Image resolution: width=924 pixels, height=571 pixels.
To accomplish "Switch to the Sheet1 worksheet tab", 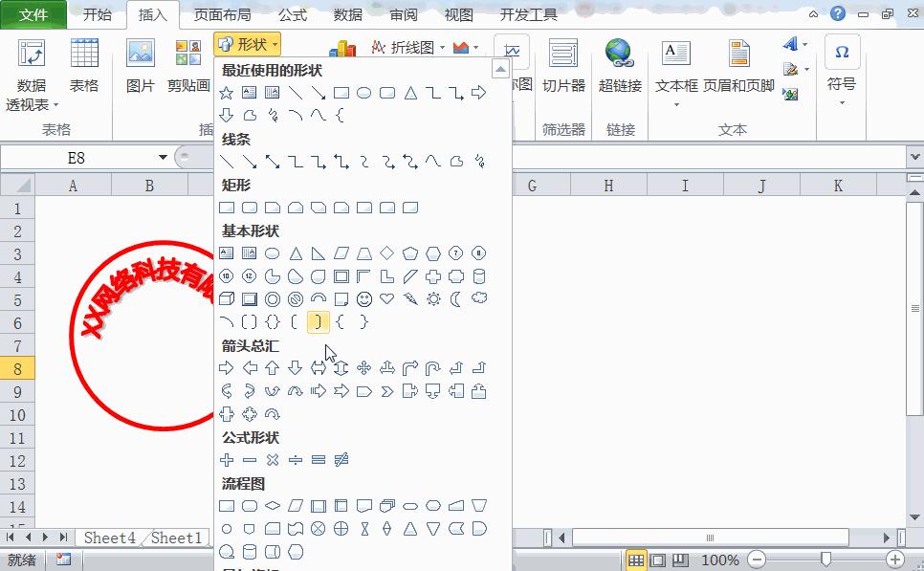I will click(176, 538).
